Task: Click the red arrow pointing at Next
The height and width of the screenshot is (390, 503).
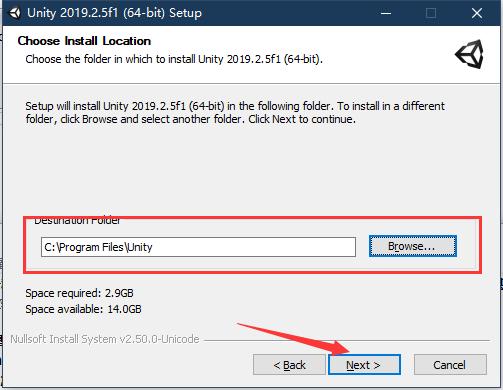Action: click(293, 338)
